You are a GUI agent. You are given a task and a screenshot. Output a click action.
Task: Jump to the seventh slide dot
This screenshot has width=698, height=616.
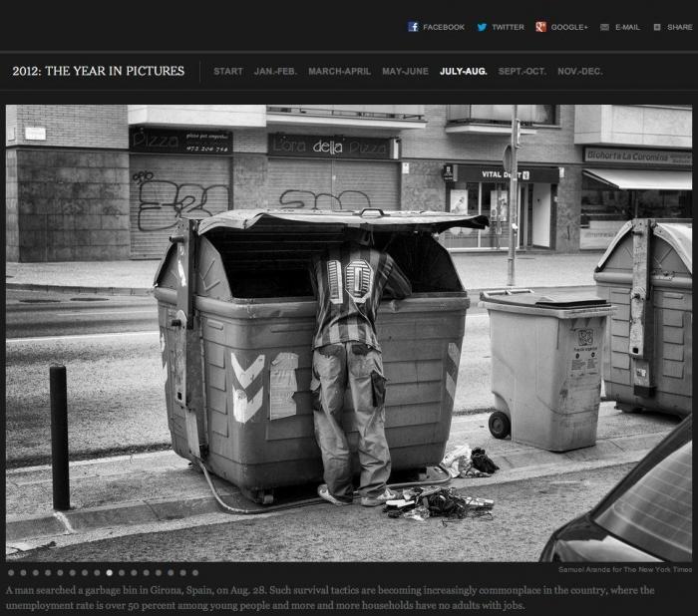click(x=85, y=573)
